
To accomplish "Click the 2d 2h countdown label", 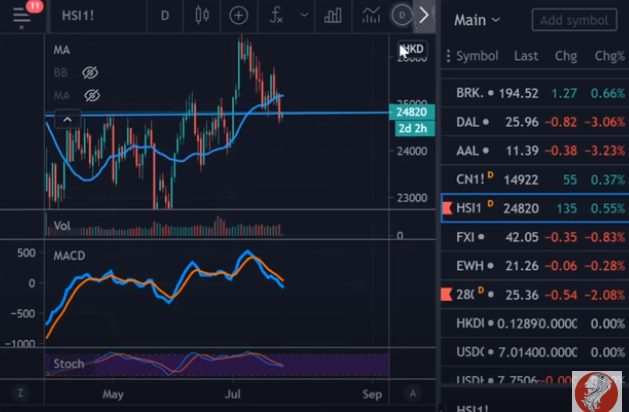I will click(x=413, y=129).
